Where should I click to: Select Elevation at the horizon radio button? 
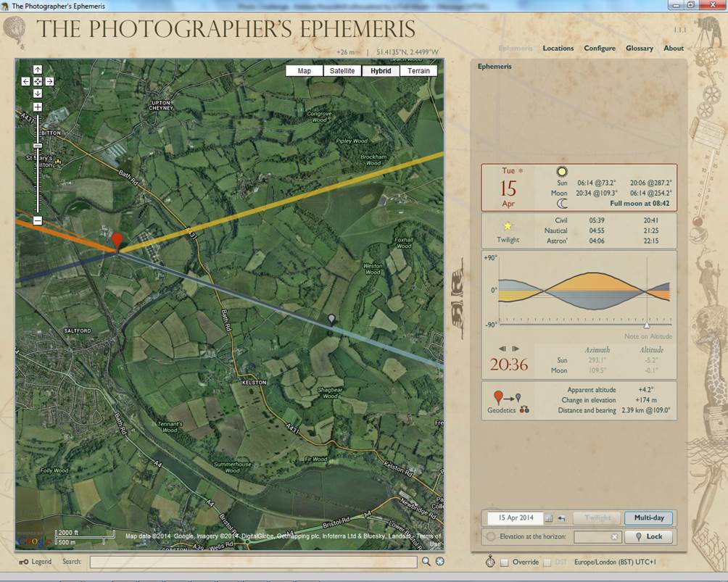tap(491, 536)
